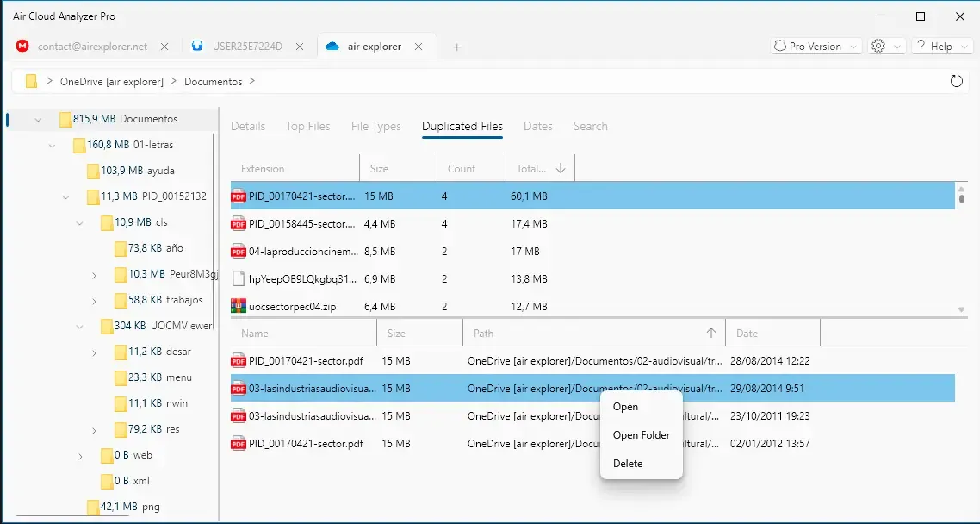Viewport: 980px width, 524px height.
Task: Expand the Peur8M3g folder in tree
Action: click(x=94, y=275)
